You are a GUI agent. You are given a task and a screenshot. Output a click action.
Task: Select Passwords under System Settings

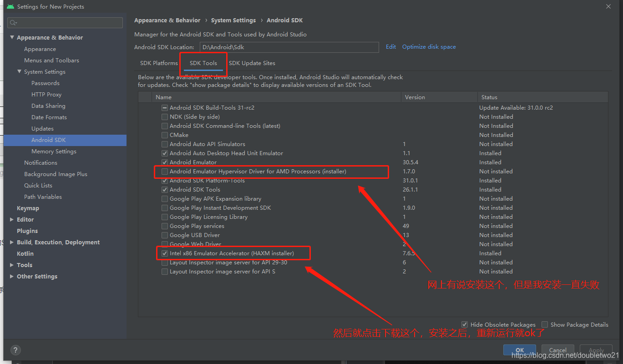click(x=46, y=83)
